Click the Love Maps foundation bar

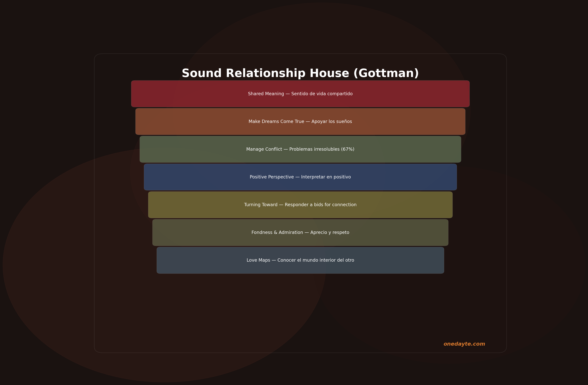(x=300, y=260)
